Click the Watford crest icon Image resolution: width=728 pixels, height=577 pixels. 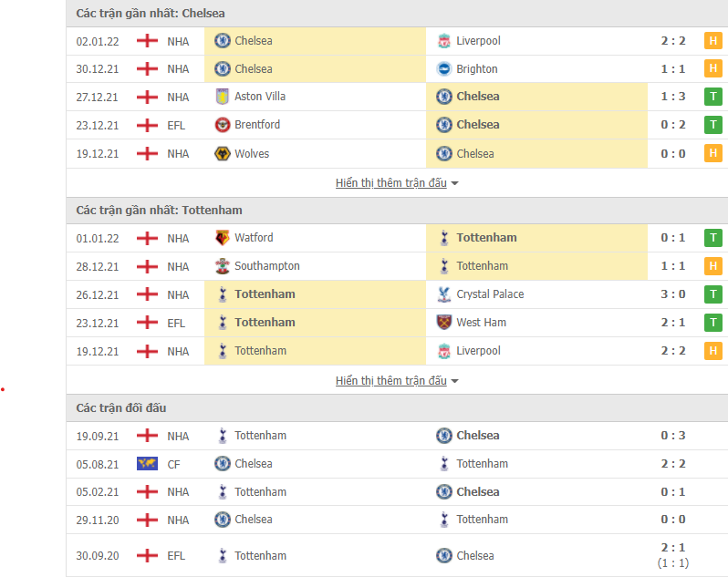pos(223,238)
